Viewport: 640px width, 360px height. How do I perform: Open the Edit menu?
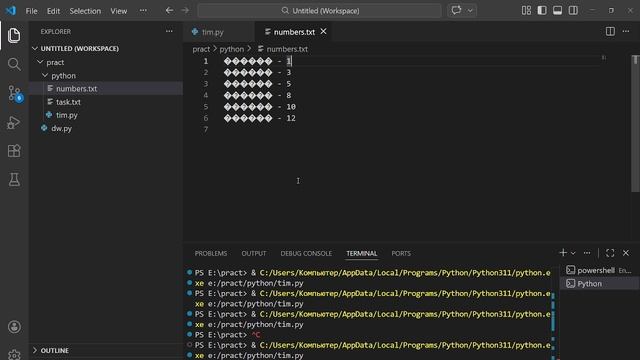coord(53,11)
